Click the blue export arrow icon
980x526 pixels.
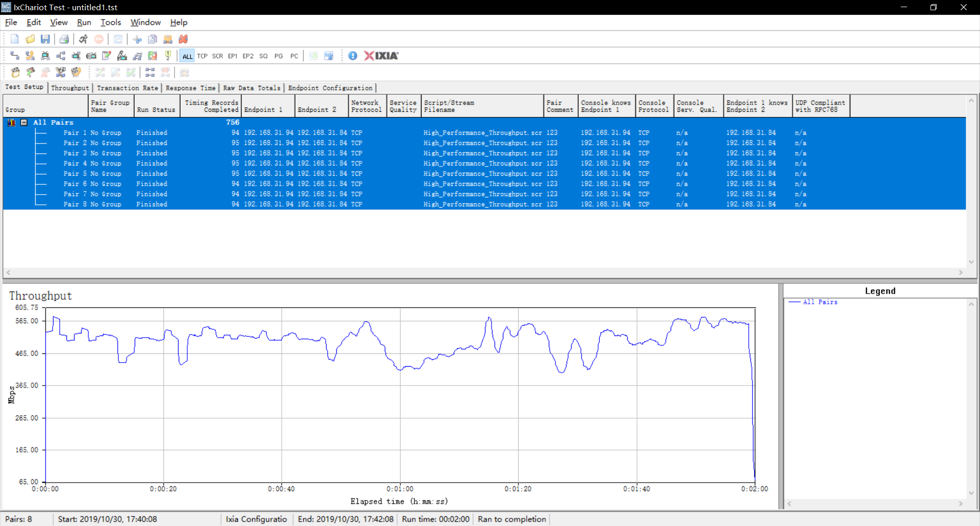(x=329, y=56)
